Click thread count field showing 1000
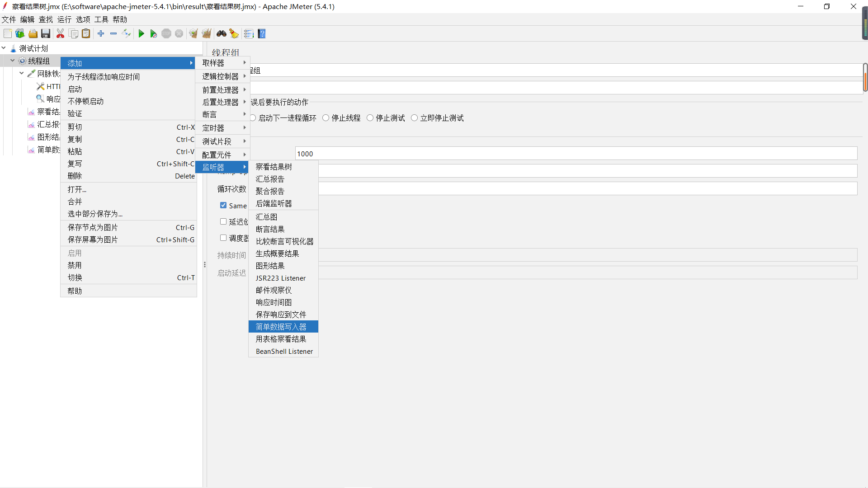The height and width of the screenshot is (488, 868). [576, 154]
